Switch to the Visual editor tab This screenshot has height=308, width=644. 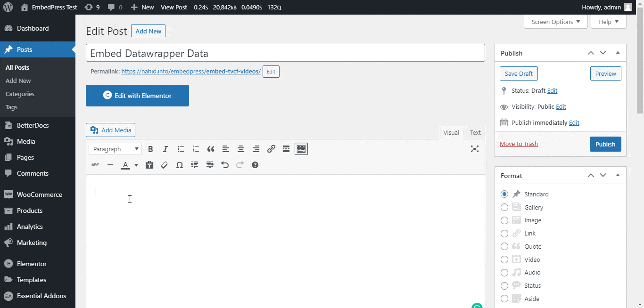click(451, 132)
